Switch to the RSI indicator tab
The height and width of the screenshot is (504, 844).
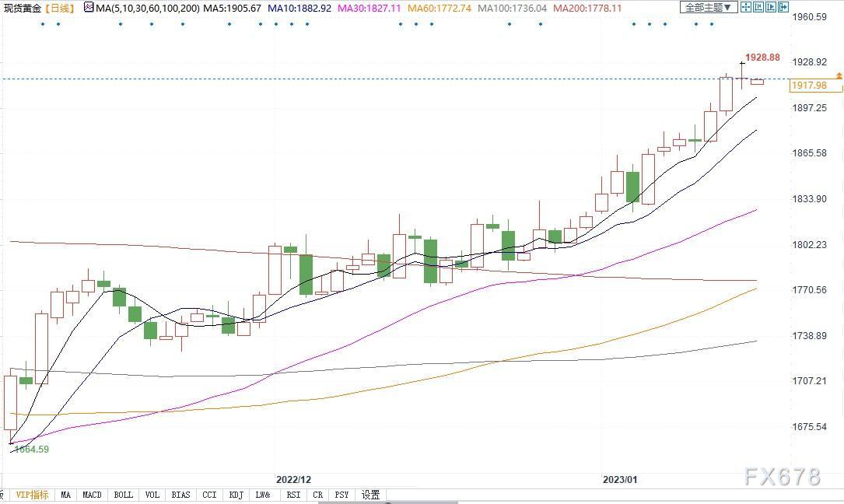pyautogui.click(x=293, y=495)
